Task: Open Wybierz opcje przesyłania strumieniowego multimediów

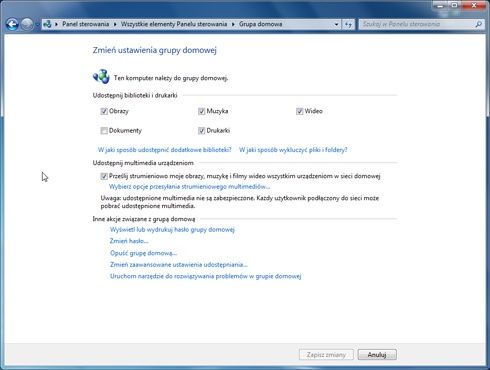Action: point(189,187)
